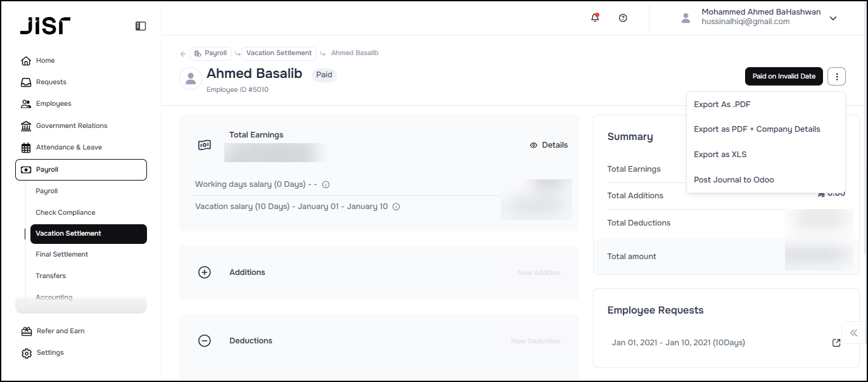This screenshot has height=382, width=868.
Task: Choose Export as XLS
Action: point(720,155)
